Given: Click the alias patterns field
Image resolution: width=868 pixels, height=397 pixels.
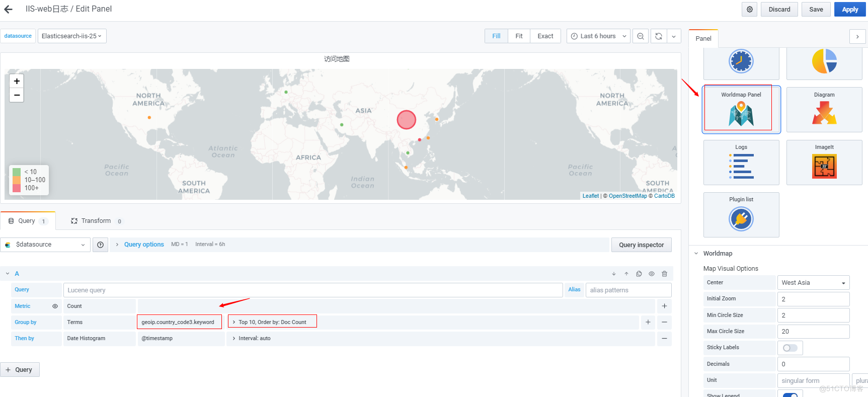Looking at the screenshot, I should (x=628, y=290).
